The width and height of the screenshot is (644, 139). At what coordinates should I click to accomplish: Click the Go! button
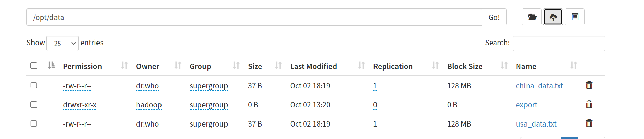(494, 17)
